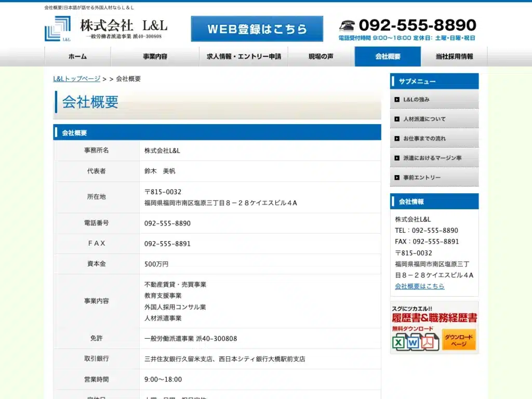Follow the 会社概要はこちら link

pyautogui.click(x=420, y=286)
